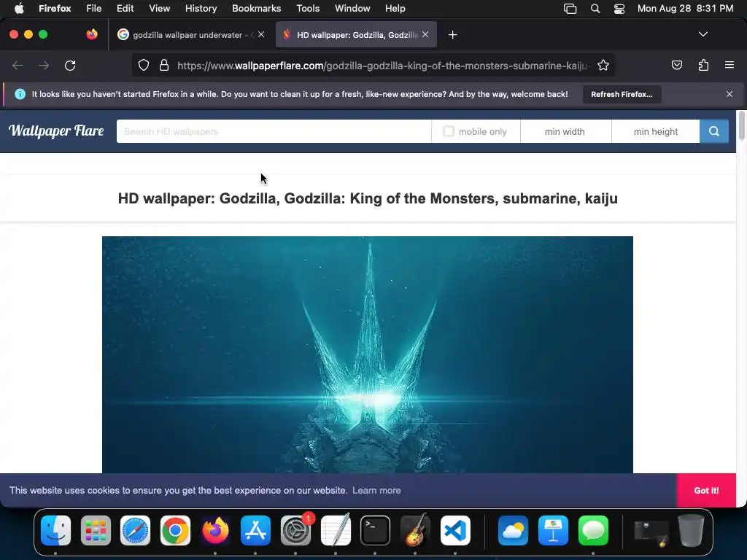Open Spotlight search in menu bar

[595, 9]
